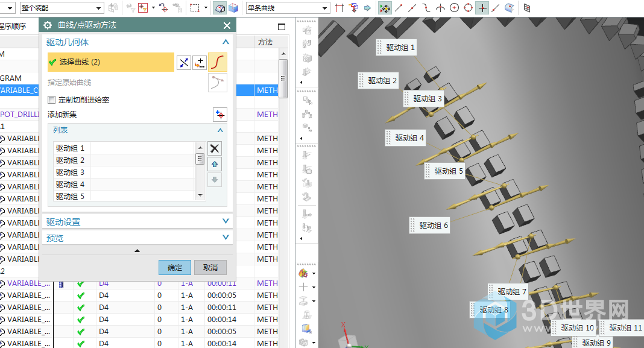Click the 添加新集 add new set icon
This screenshot has height=348, width=644.
tap(219, 115)
